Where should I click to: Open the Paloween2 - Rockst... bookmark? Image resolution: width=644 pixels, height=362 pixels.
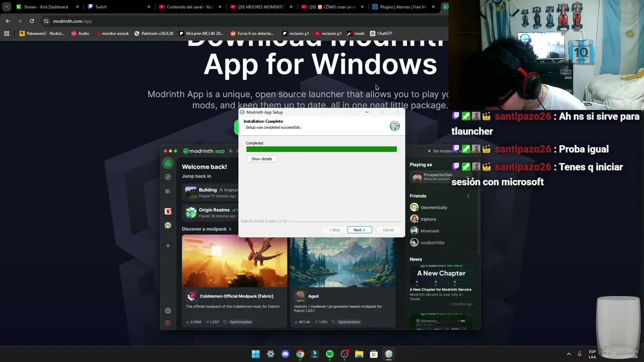[42, 34]
